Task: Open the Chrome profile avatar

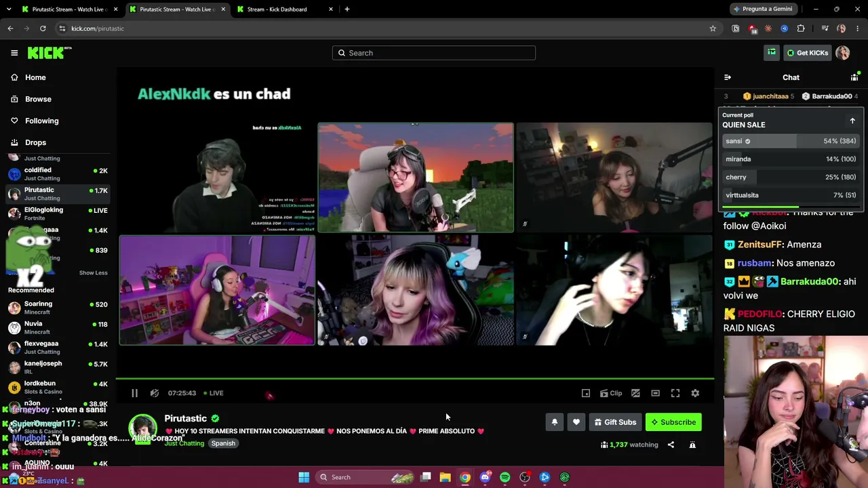Action: click(x=842, y=28)
